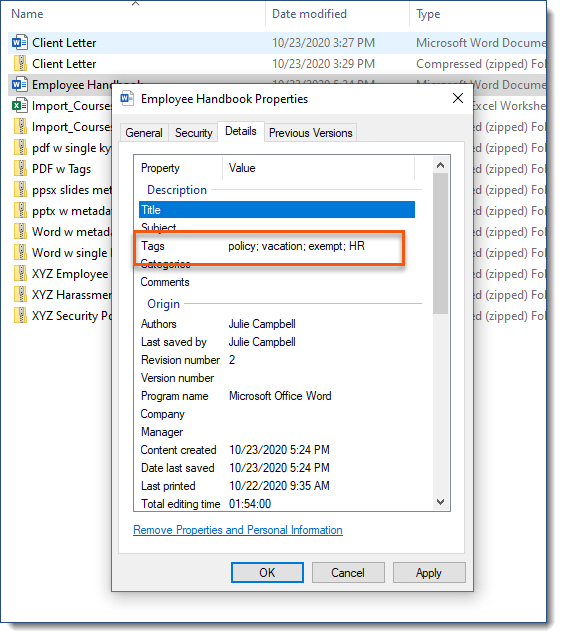562x638 pixels.
Task: Select the Employee Handbook Word file icon
Action: (20, 85)
